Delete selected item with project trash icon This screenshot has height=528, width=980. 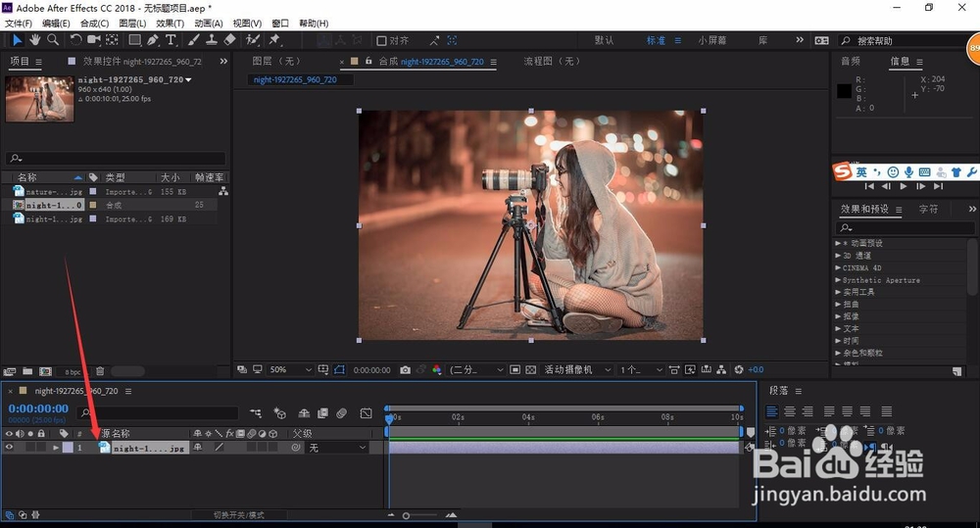[101, 372]
